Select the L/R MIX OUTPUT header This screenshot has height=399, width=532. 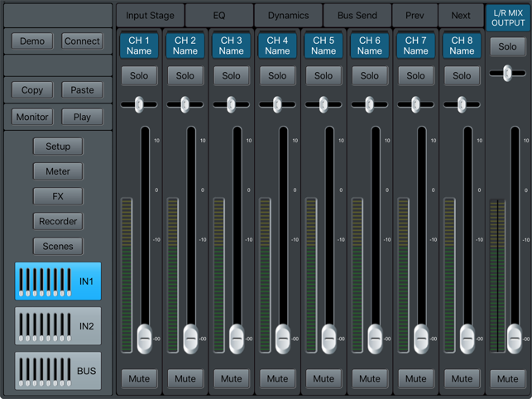pyautogui.click(x=508, y=17)
